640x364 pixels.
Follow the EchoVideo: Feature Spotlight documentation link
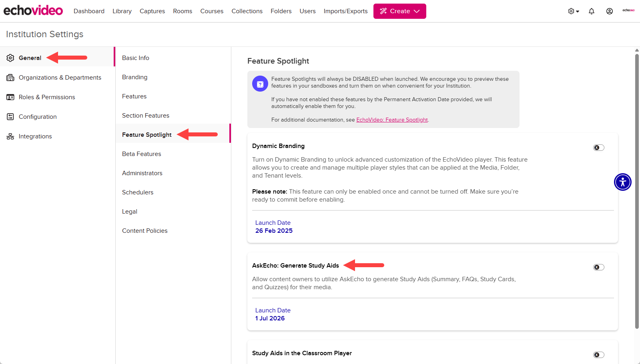(x=392, y=120)
